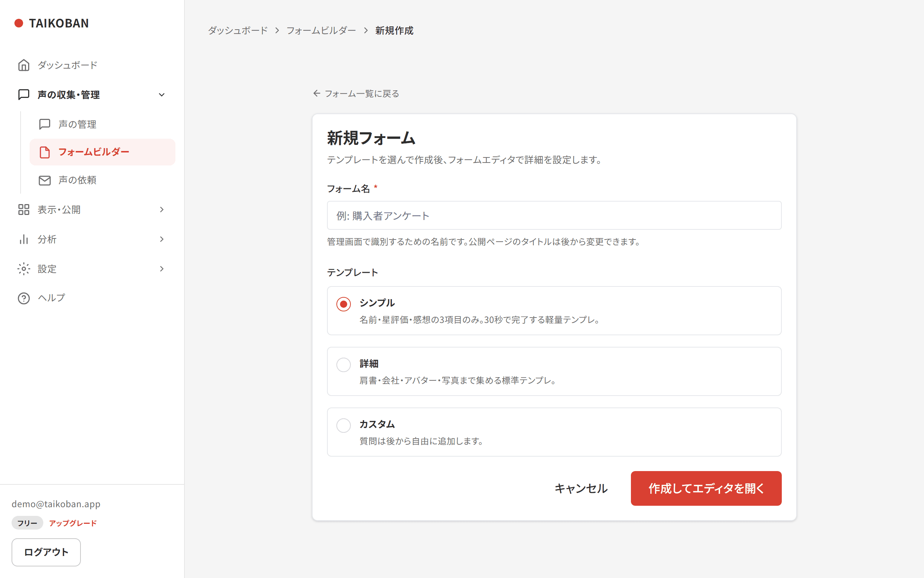Screen dimensions: 924x578
Task: Click the 声の収集・管理 menu label
Action: (x=69, y=95)
